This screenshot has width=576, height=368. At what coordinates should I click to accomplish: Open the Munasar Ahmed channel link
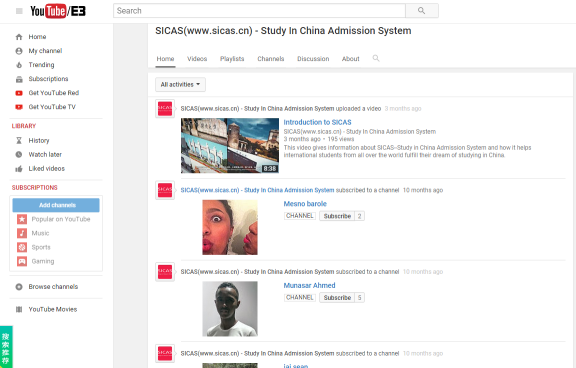pyautogui.click(x=309, y=285)
